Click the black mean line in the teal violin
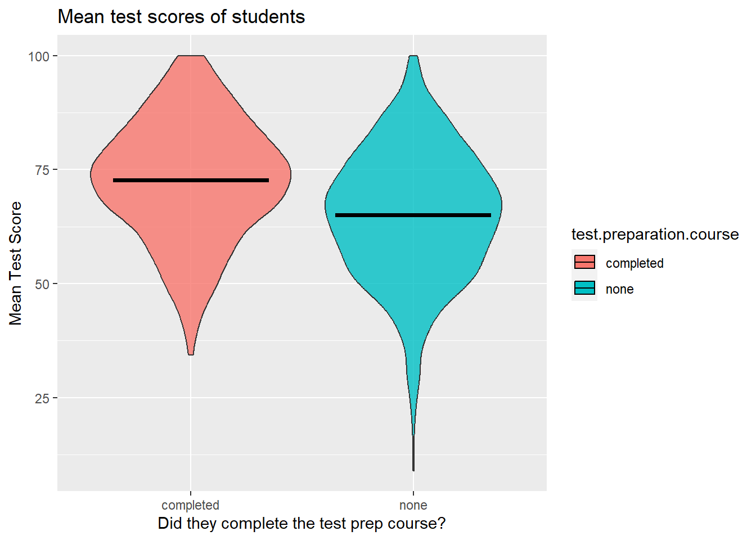 coord(413,215)
